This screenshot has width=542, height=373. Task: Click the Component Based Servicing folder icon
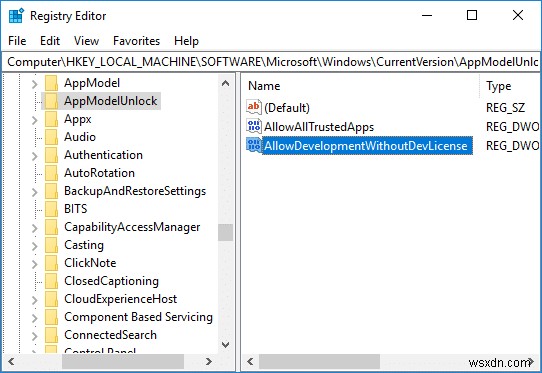(x=51, y=317)
